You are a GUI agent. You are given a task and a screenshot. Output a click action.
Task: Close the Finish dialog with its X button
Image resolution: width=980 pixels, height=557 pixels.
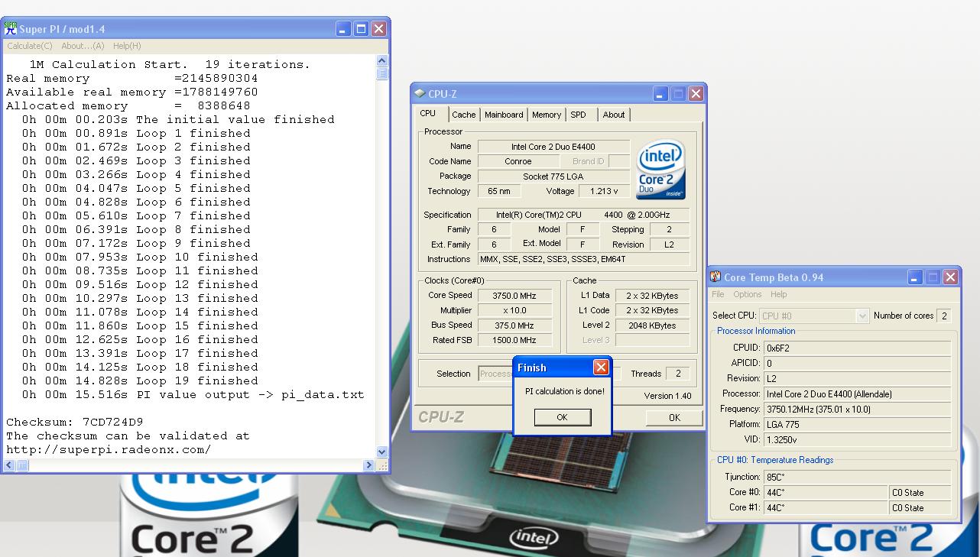click(601, 368)
